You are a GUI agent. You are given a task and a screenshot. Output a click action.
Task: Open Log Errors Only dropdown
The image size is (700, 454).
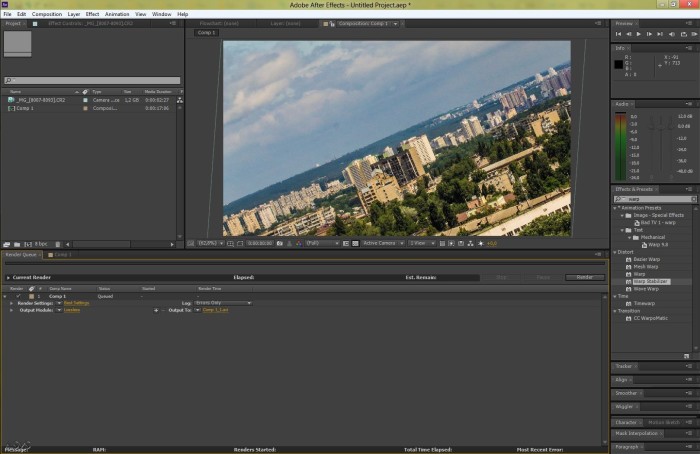click(x=223, y=303)
